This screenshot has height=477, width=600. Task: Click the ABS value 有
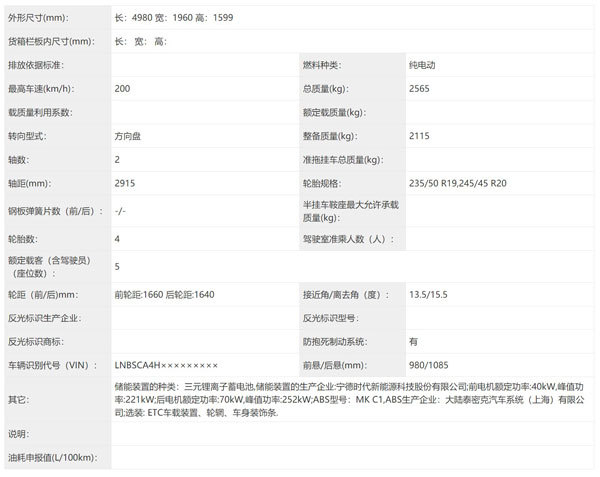pos(413,342)
